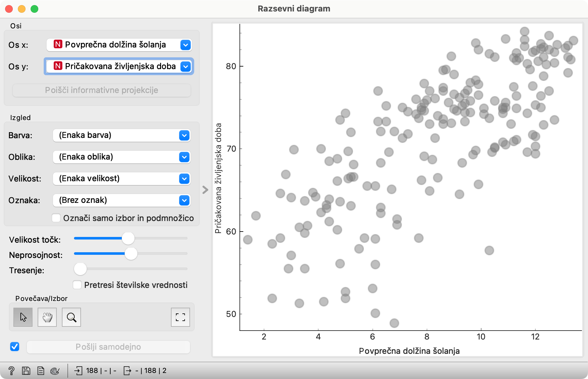Click the save image disk icon

click(26, 370)
